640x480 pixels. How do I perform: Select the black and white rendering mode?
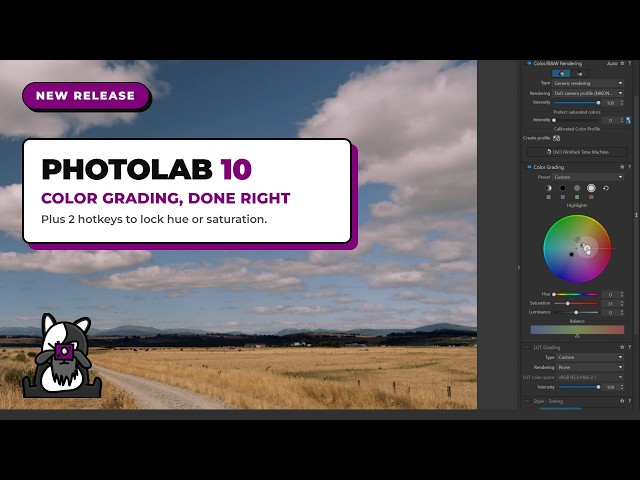pos(580,73)
